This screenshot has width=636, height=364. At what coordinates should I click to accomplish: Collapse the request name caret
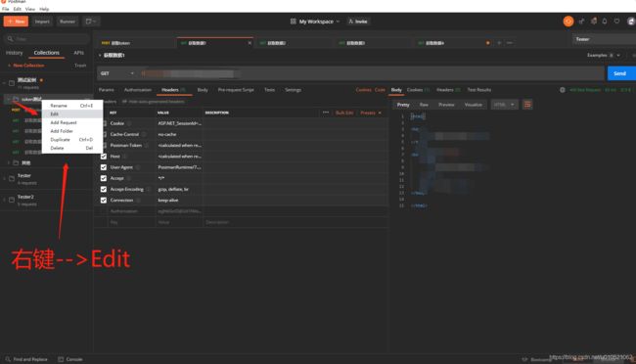coord(100,55)
